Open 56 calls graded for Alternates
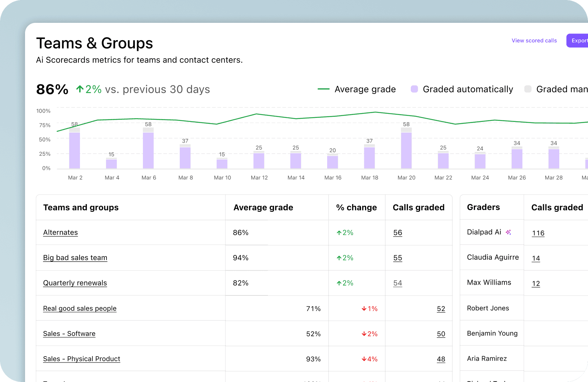The width and height of the screenshot is (588, 382). pos(398,233)
